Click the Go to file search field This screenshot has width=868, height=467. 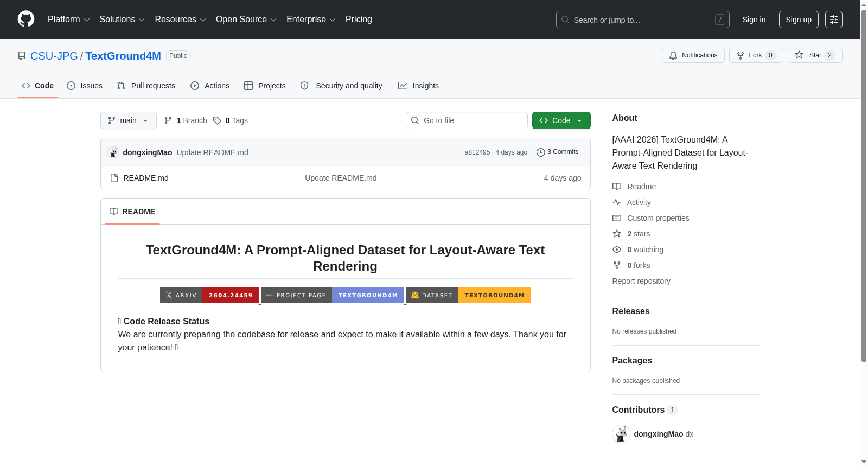(x=467, y=120)
